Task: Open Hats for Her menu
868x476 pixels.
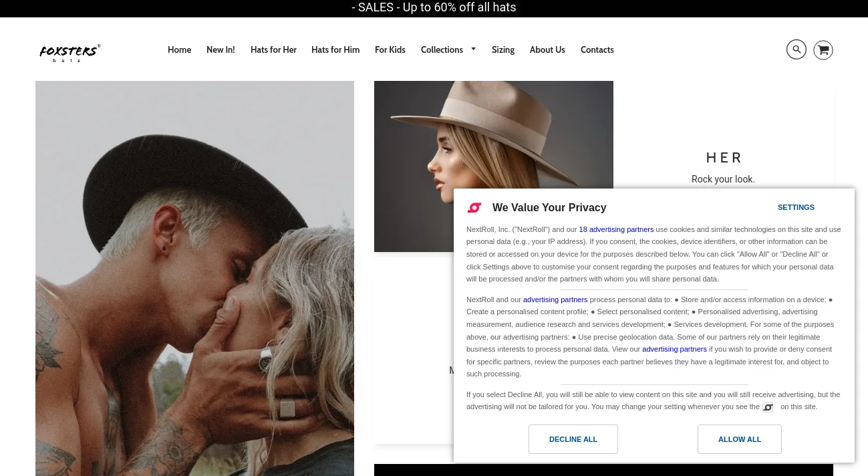Action: pyautogui.click(x=273, y=49)
